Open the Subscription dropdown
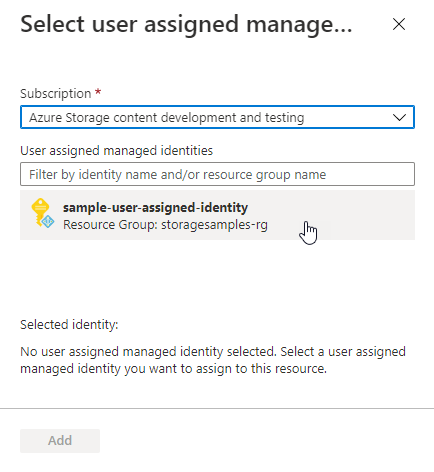This screenshot has width=434, height=472. click(x=217, y=117)
